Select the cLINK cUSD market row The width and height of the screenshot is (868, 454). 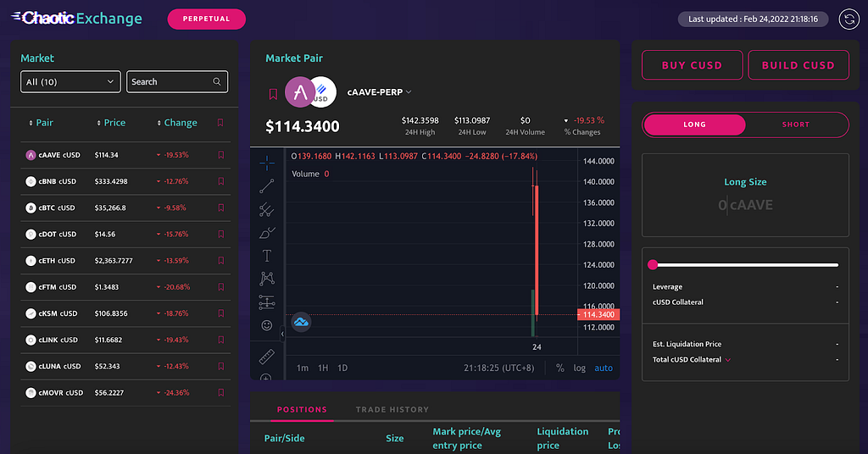point(125,340)
